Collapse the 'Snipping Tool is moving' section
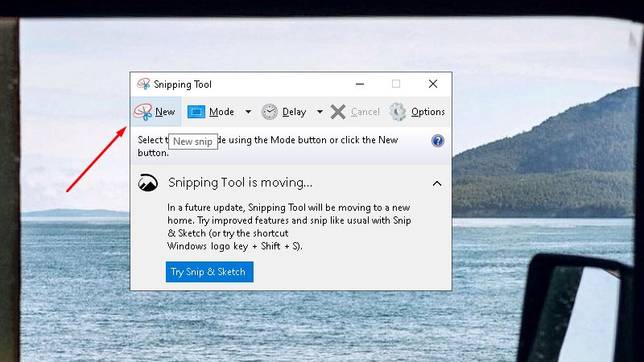Viewport: 644px width, 362px height. point(437,183)
